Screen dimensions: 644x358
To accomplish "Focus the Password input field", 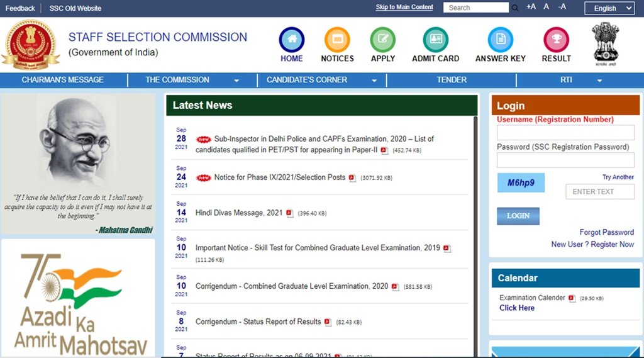I will pyautogui.click(x=565, y=160).
